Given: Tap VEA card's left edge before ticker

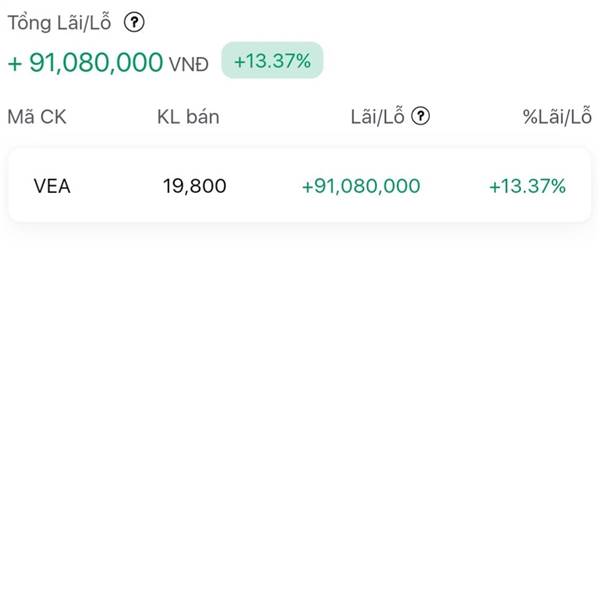Looking at the screenshot, I should (19, 186).
